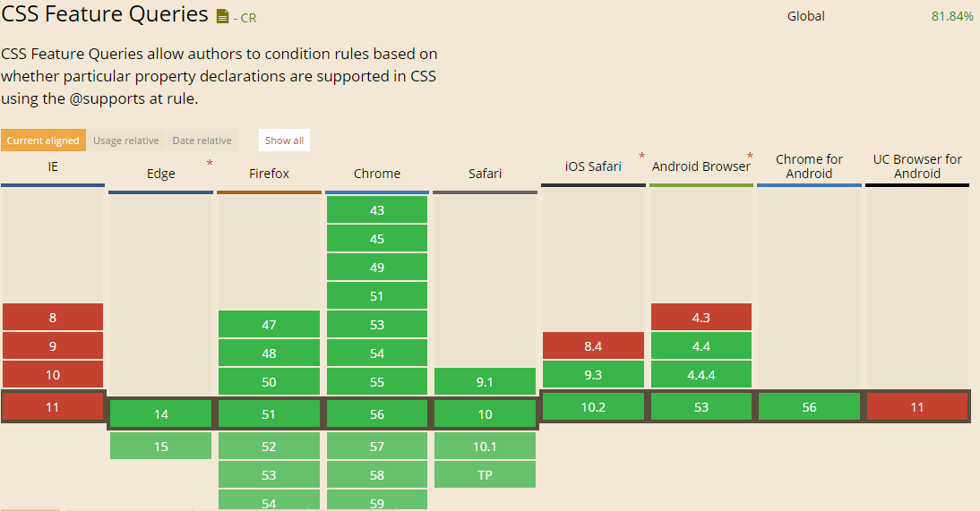
Task: Open the CR status link
Action: (x=245, y=18)
